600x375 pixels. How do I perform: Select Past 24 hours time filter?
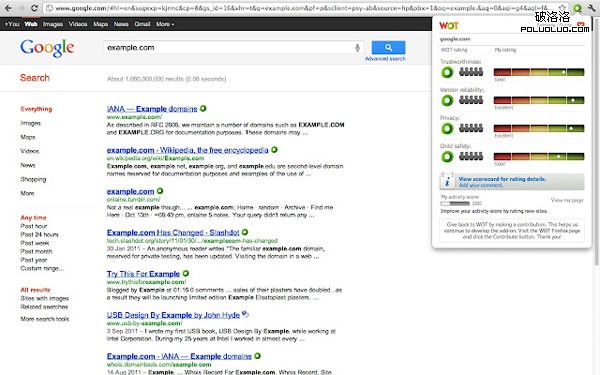pos(39,235)
